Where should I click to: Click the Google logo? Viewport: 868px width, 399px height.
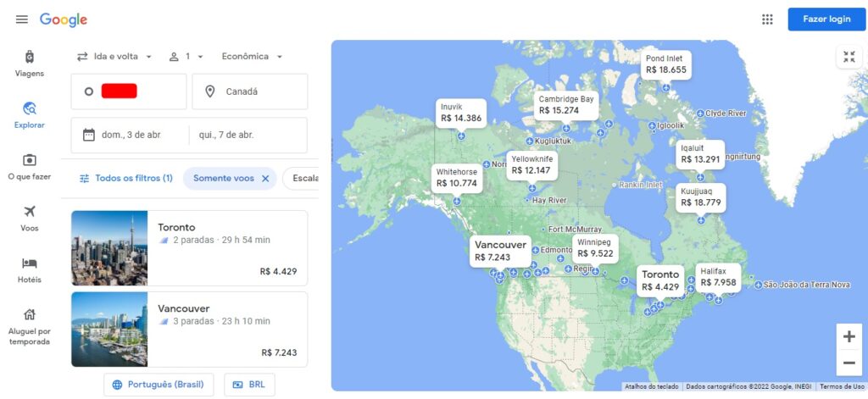64,20
